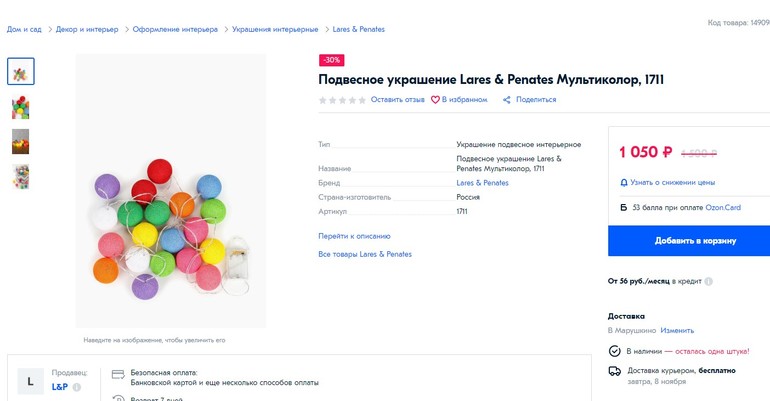The width and height of the screenshot is (770, 401).
Task: Show the fourth product thumbnail image
Action: pos(21,177)
